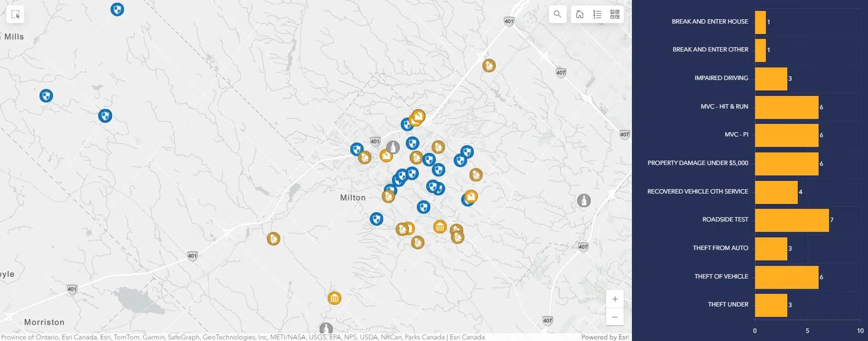Open the Powered by Esri link

pyautogui.click(x=604, y=337)
